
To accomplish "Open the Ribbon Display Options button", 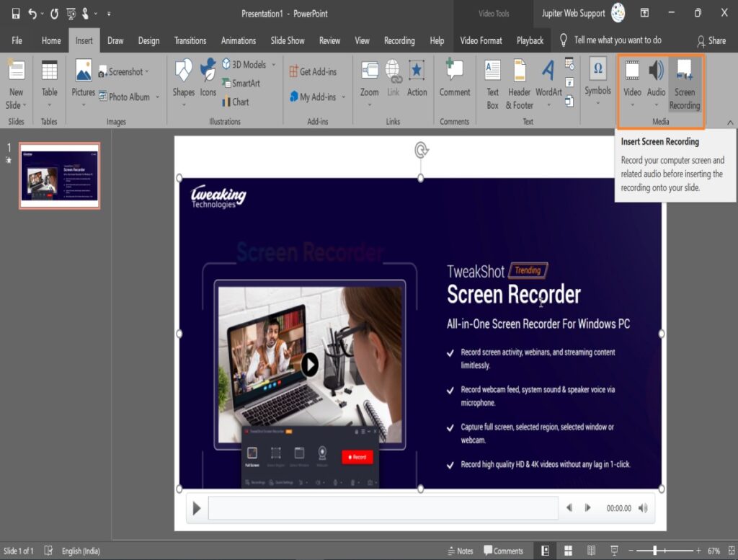I will tap(644, 13).
